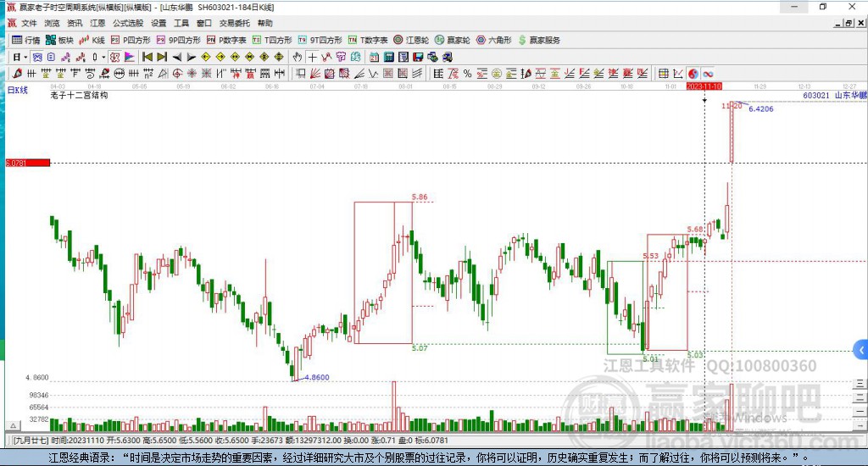Jump to last bar icon

point(162,57)
